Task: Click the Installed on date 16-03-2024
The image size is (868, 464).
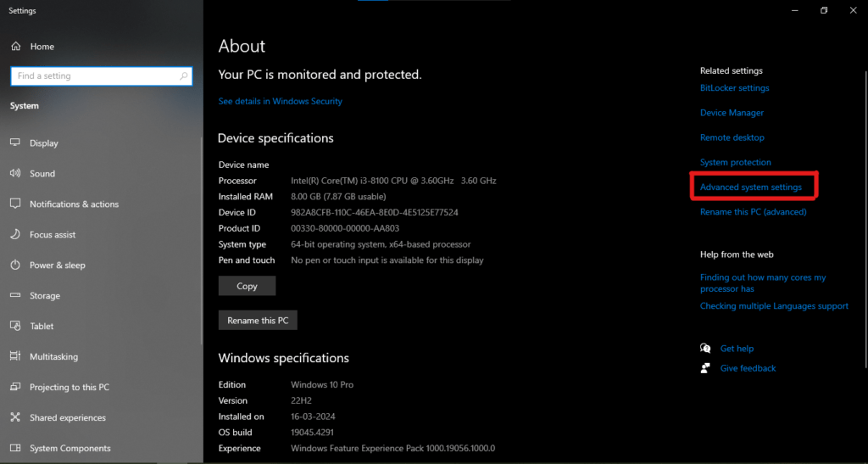Action: pyautogui.click(x=313, y=416)
